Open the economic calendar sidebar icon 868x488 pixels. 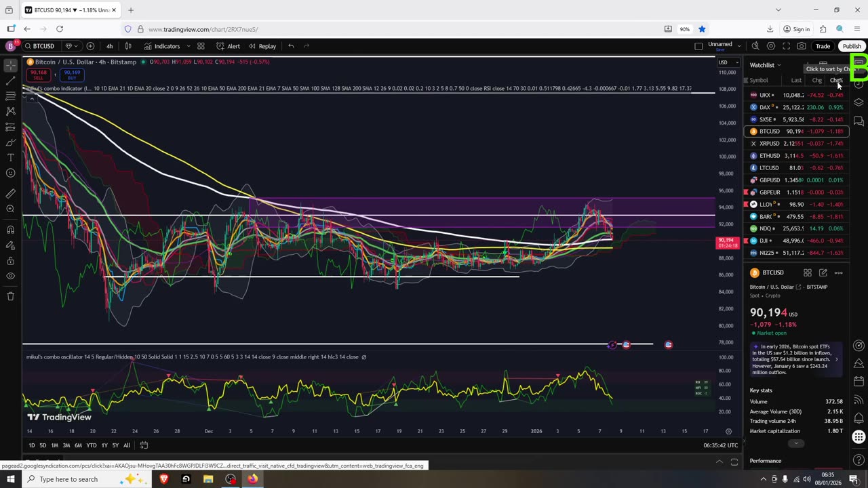[x=859, y=382]
